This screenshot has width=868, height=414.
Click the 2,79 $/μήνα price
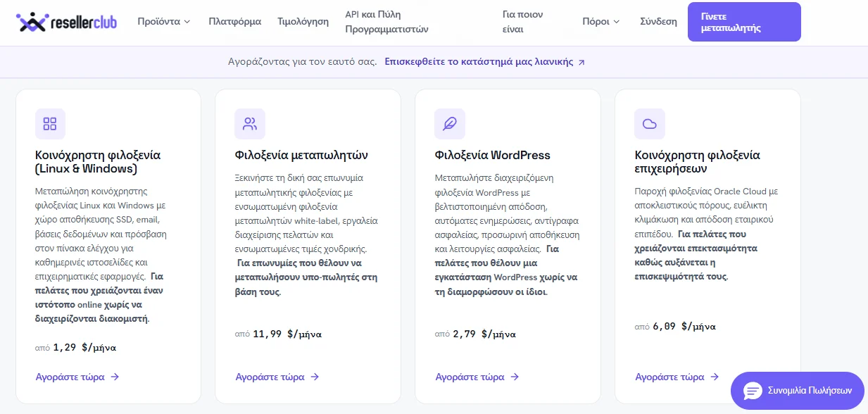[x=484, y=334]
